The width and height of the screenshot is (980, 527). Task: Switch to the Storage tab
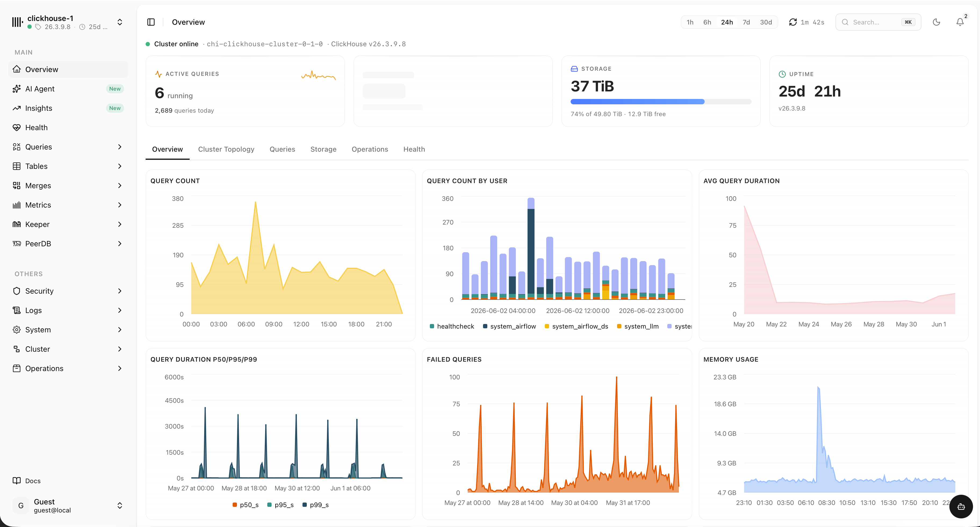[x=323, y=149]
